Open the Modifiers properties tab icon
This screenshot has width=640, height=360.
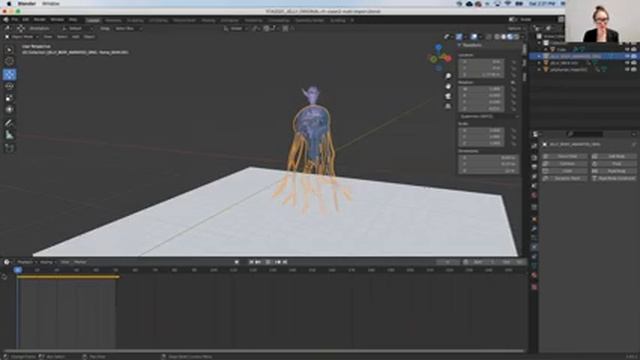pos(534,229)
